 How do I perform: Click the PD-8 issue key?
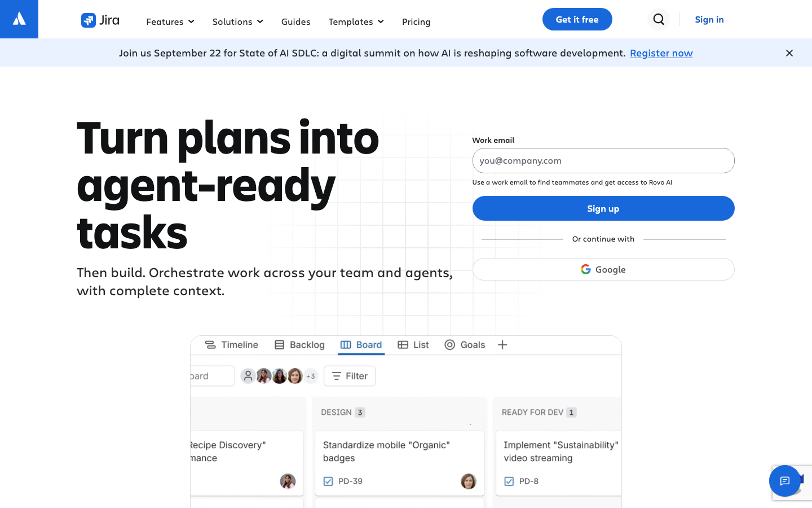529,481
